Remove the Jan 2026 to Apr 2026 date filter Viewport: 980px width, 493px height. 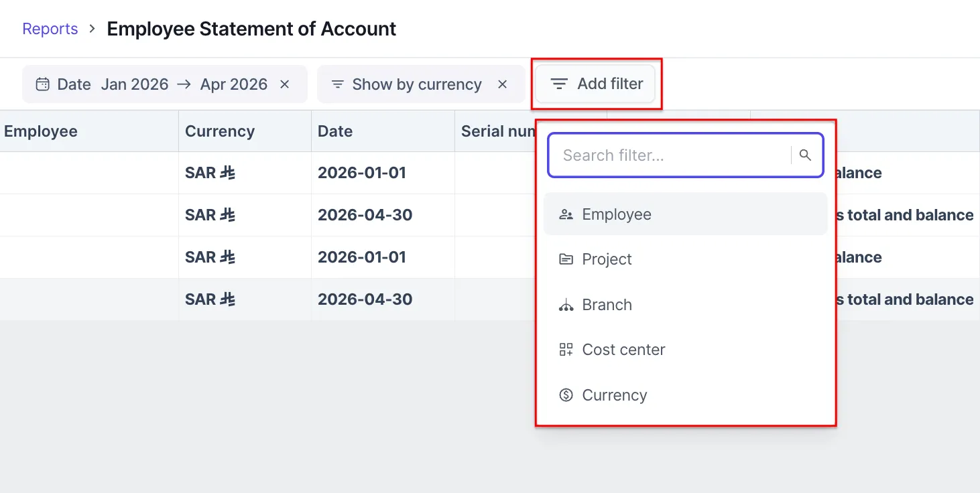(284, 84)
